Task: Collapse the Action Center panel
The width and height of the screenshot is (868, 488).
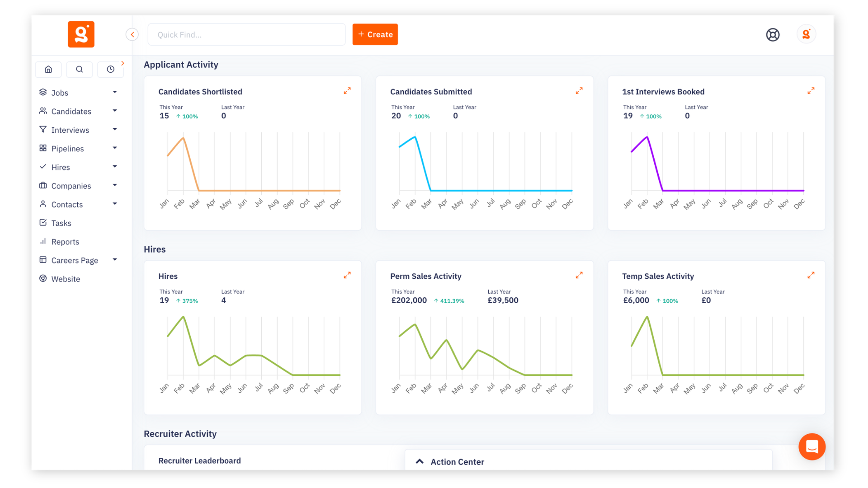Action: [420, 461]
